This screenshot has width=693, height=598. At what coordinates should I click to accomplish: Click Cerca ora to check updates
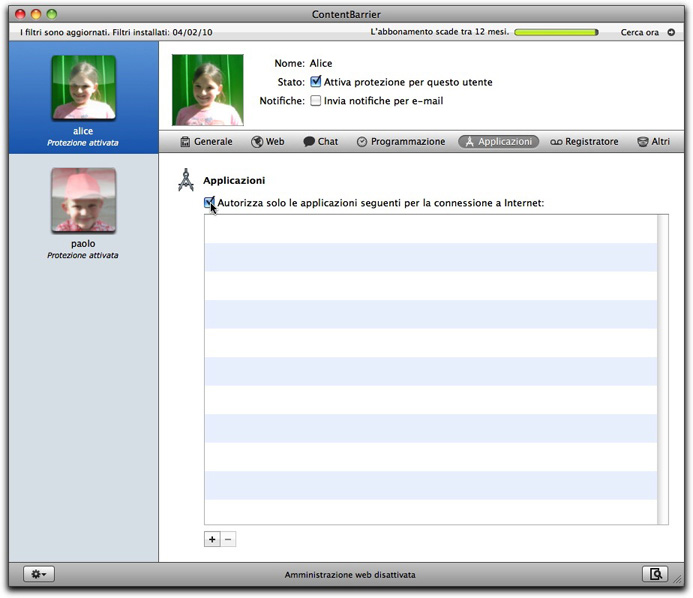(640, 32)
